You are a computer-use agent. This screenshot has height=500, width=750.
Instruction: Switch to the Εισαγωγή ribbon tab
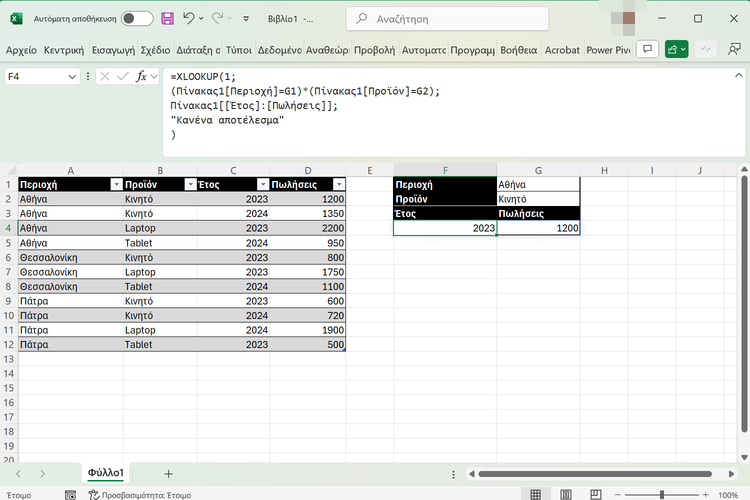point(113,50)
